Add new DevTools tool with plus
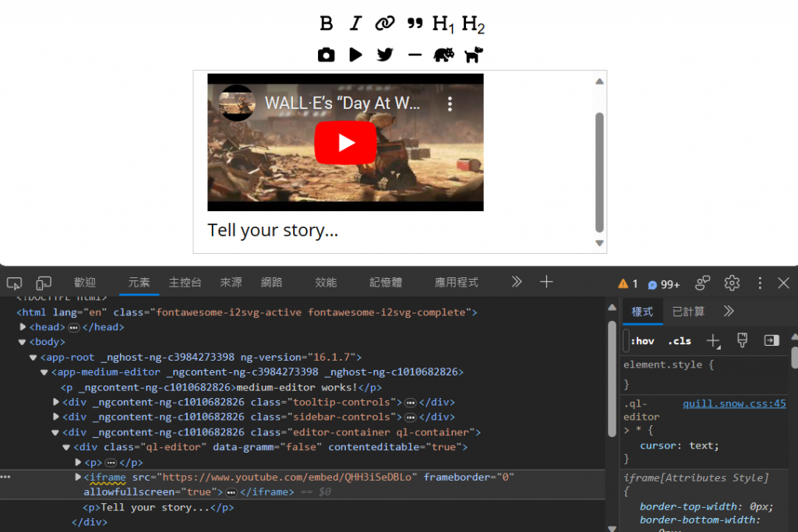Image resolution: width=798 pixels, height=532 pixels. (546, 282)
